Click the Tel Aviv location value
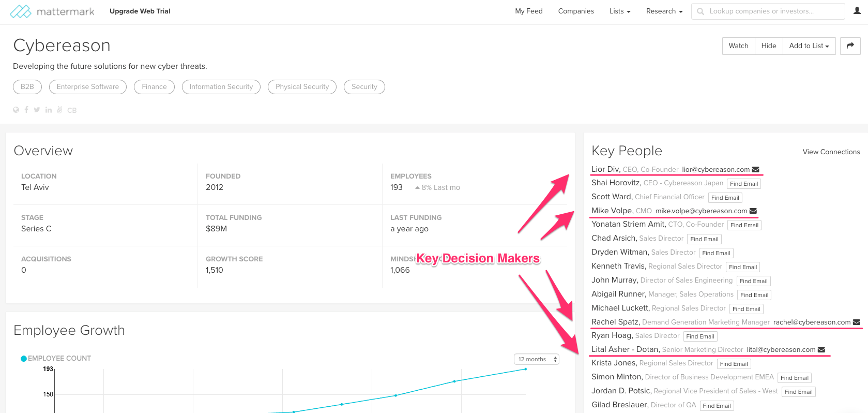868x413 pixels. pos(35,187)
